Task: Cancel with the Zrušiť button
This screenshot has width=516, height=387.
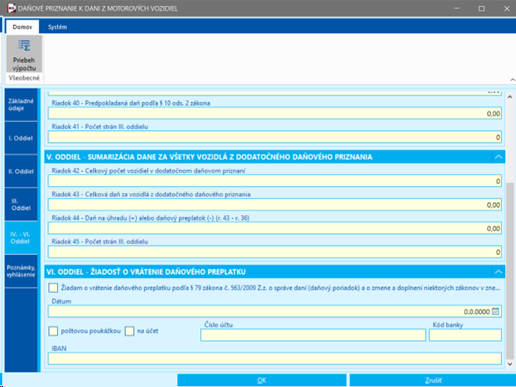Action: click(433, 380)
